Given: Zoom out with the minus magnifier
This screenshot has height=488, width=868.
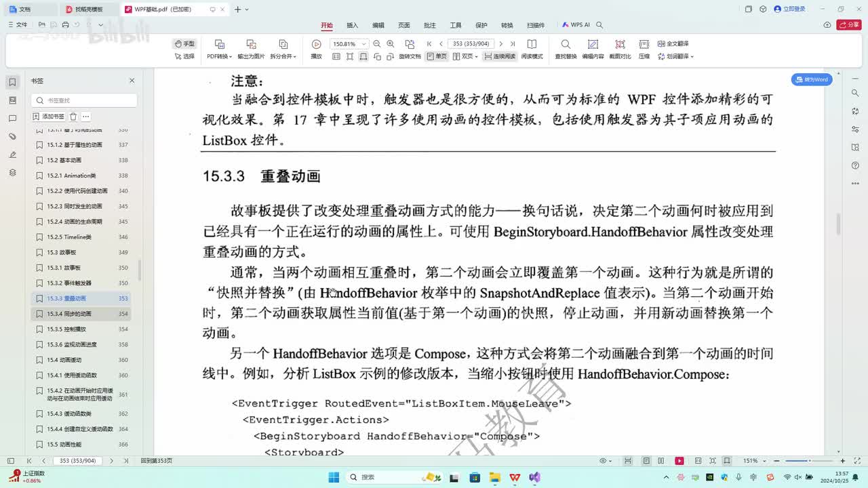Looking at the screenshot, I should (377, 44).
